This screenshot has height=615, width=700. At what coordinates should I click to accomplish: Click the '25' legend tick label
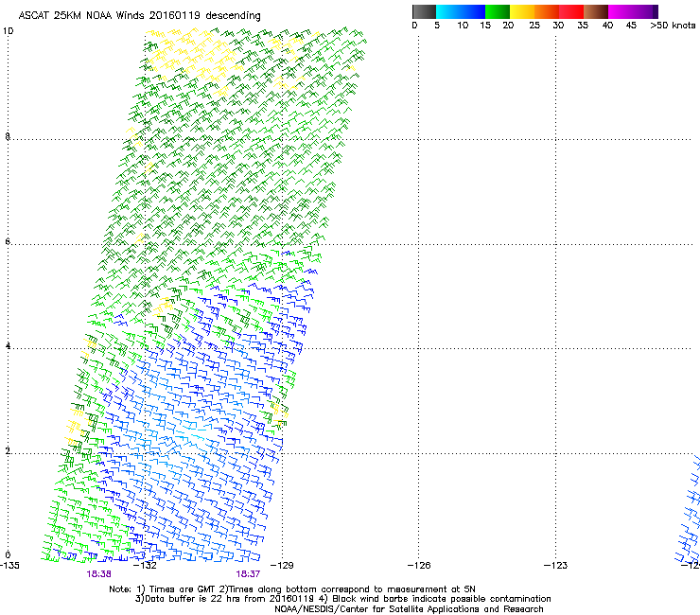pyautogui.click(x=534, y=26)
